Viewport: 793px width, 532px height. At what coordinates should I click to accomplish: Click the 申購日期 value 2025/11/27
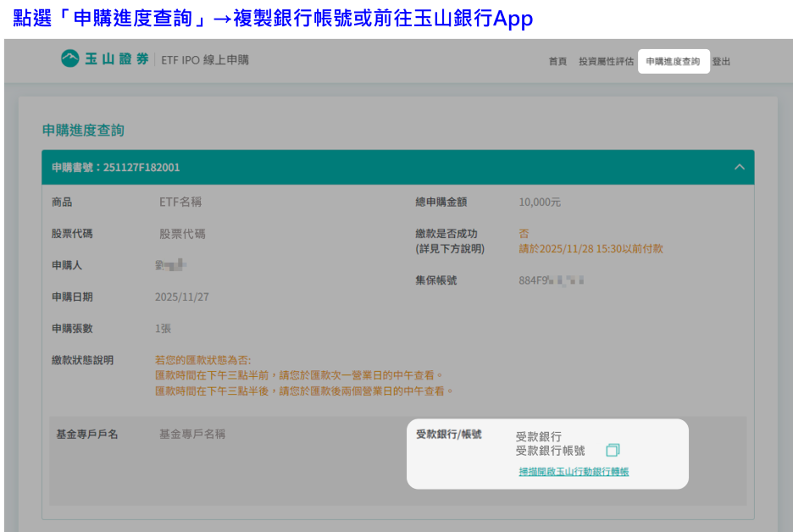click(181, 297)
